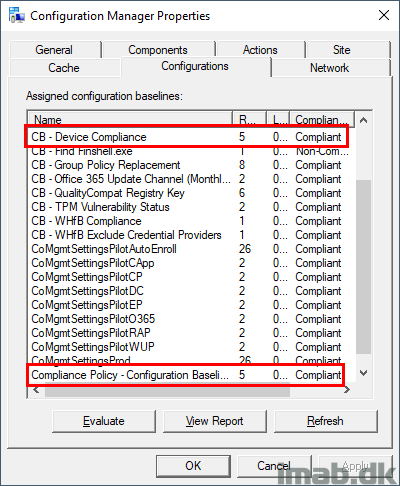Screen dimensions: 400x486
Task: Click the Refresh button
Action: (x=326, y=421)
